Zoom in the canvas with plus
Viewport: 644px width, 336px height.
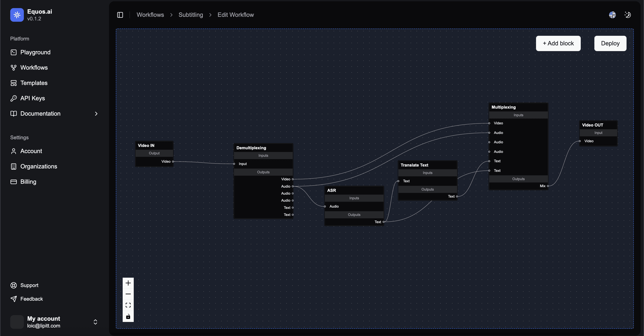pyautogui.click(x=128, y=283)
